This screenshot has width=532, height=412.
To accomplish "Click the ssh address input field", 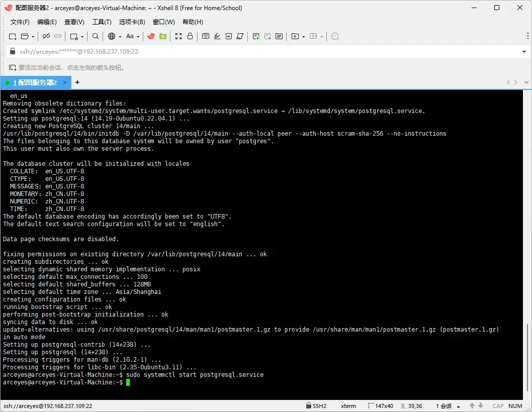I will (201, 51).
